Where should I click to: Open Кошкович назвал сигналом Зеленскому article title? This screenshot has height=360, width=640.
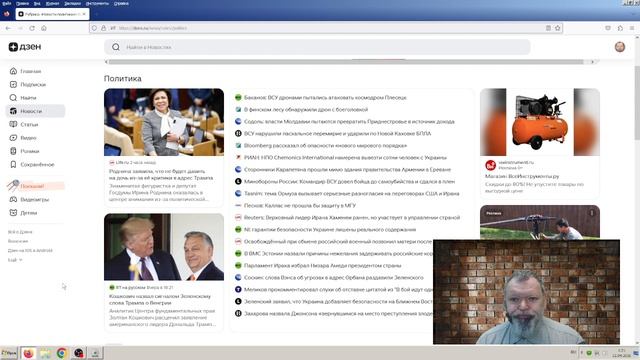click(x=160, y=300)
